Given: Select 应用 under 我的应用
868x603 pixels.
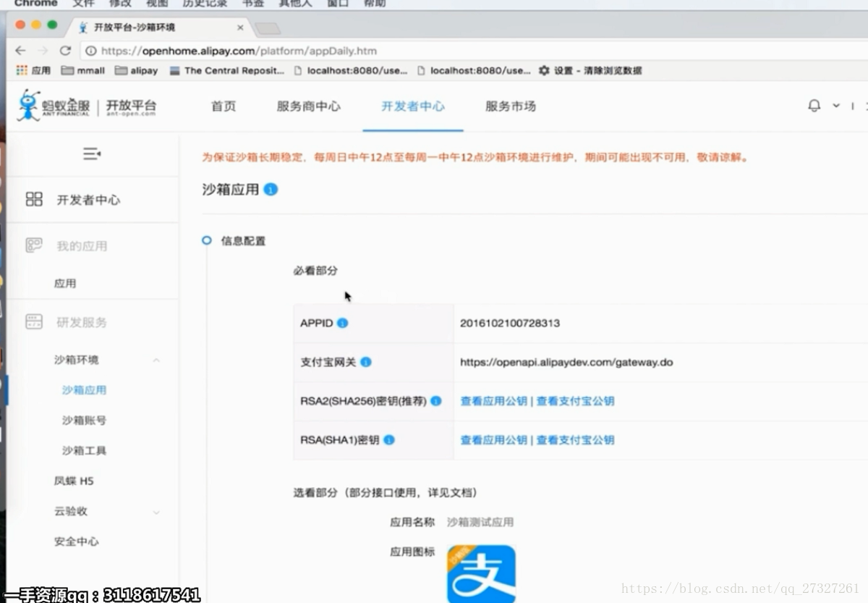Looking at the screenshot, I should (x=65, y=283).
